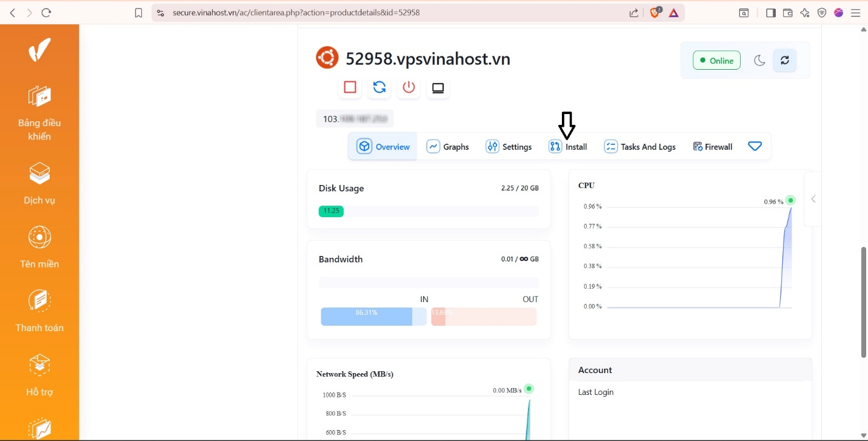868x441 pixels.
Task: Switch to the Tasks And Logs tab
Action: point(639,146)
